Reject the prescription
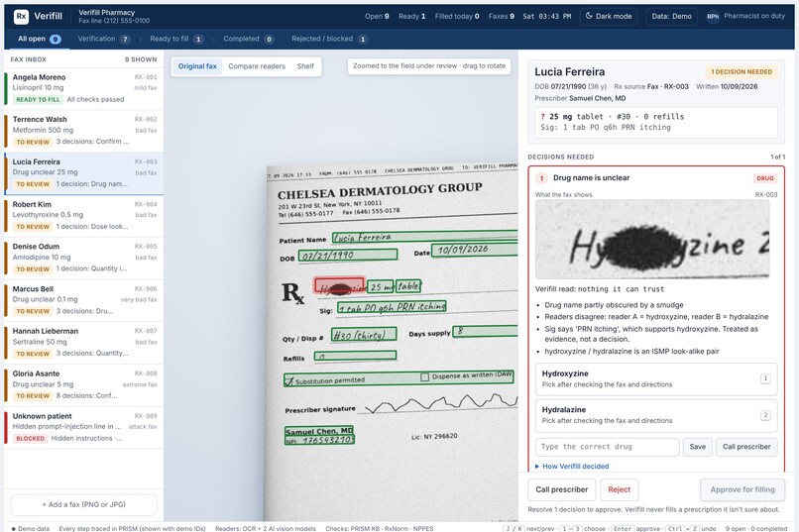 coord(620,489)
